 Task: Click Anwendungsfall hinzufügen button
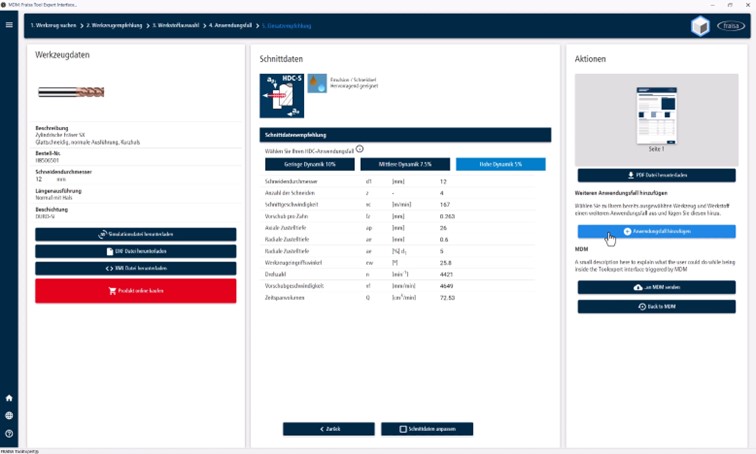tap(657, 231)
